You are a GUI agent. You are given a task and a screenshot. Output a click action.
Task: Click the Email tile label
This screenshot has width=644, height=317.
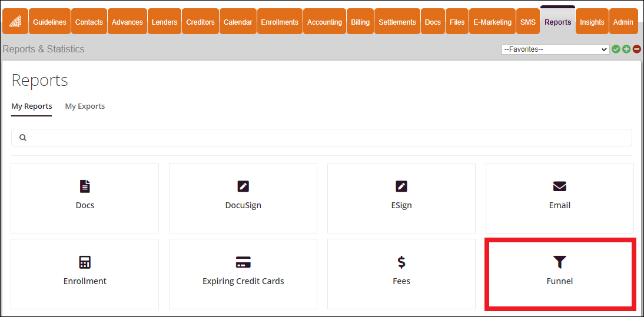pos(559,205)
